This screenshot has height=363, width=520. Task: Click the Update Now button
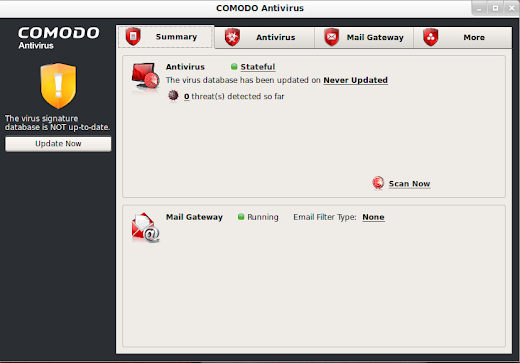pos(58,144)
